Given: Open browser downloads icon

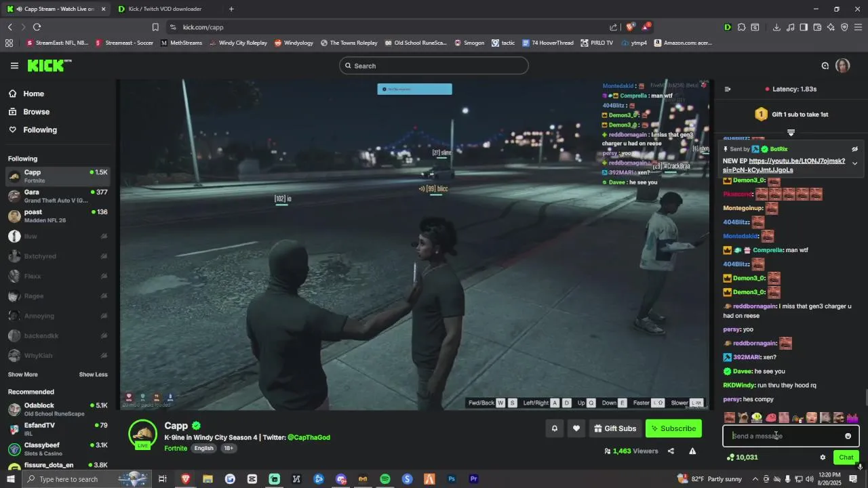Looking at the screenshot, I should (x=776, y=27).
